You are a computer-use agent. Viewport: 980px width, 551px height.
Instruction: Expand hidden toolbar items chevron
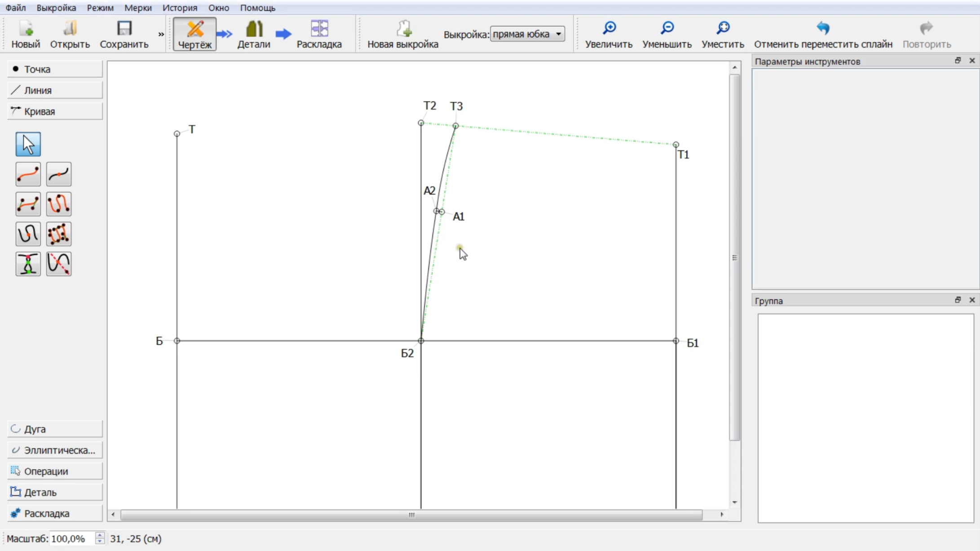coord(161,34)
